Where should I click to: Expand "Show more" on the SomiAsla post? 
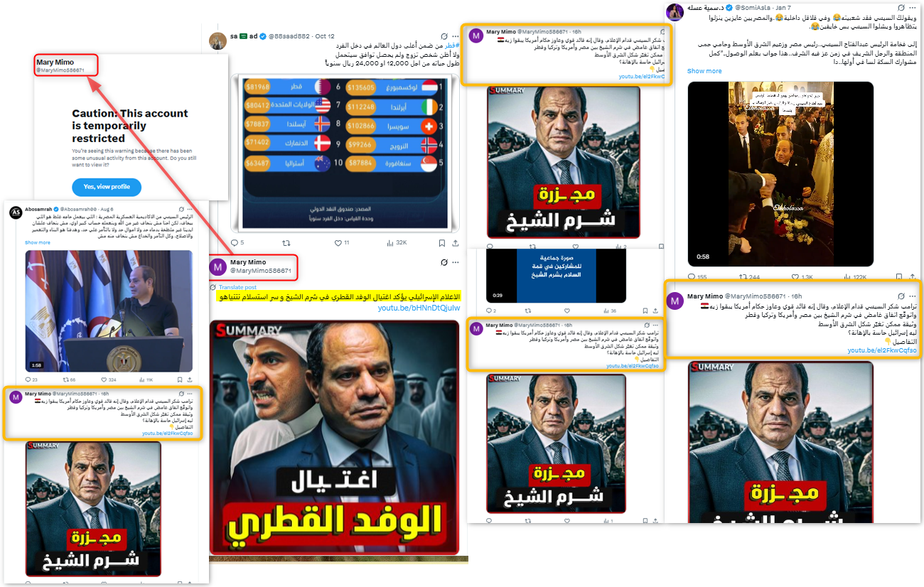pyautogui.click(x=704, y=71)
